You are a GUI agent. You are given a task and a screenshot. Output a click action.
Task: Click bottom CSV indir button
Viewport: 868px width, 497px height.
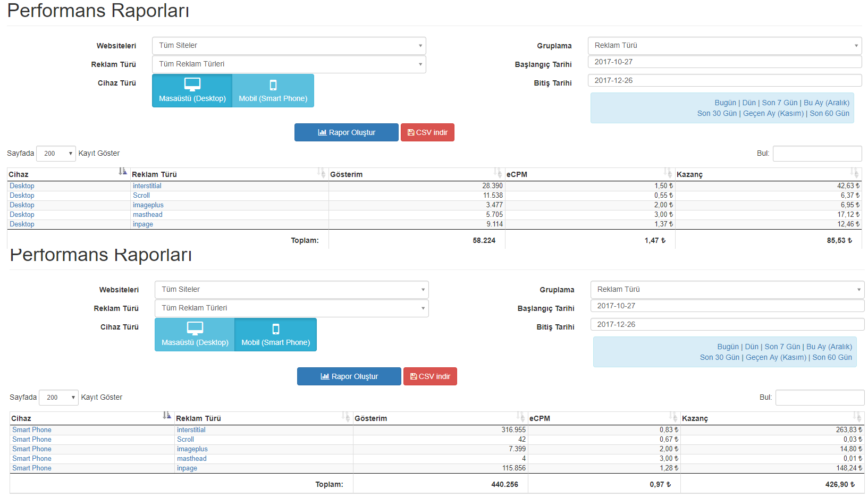[430, 376]
